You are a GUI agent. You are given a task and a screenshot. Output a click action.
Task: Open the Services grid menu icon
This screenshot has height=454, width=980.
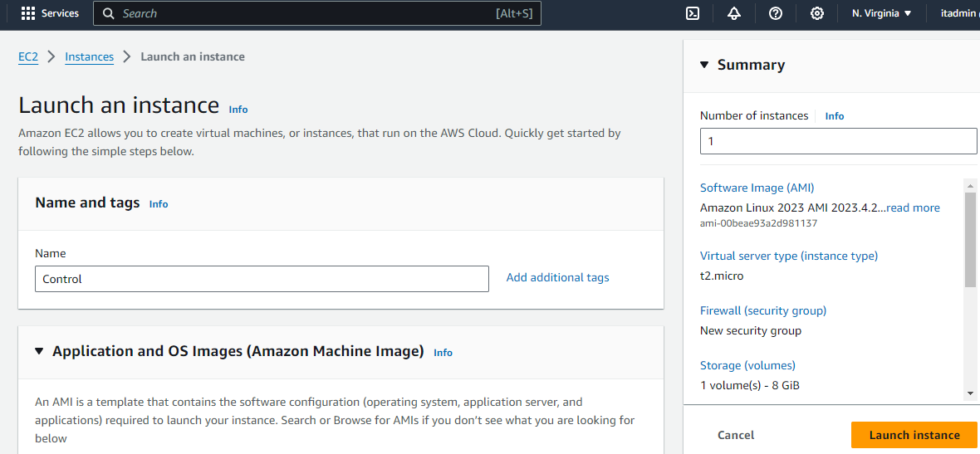point(28,13)
